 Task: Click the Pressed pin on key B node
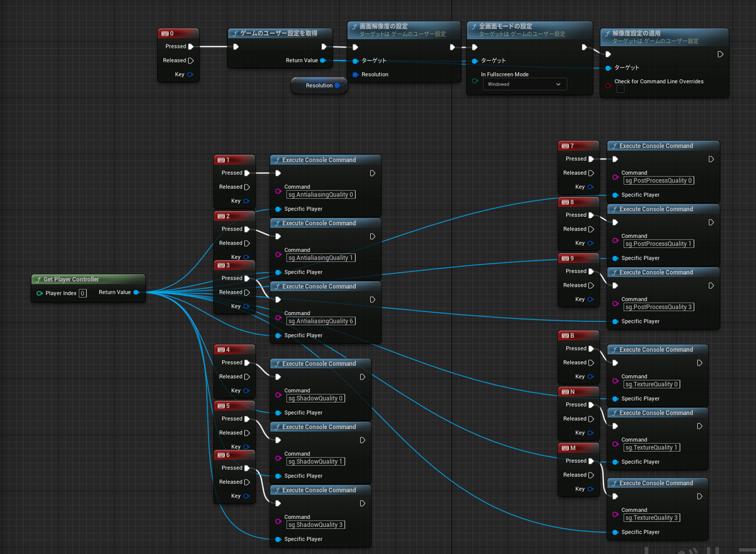click(591, 349)
